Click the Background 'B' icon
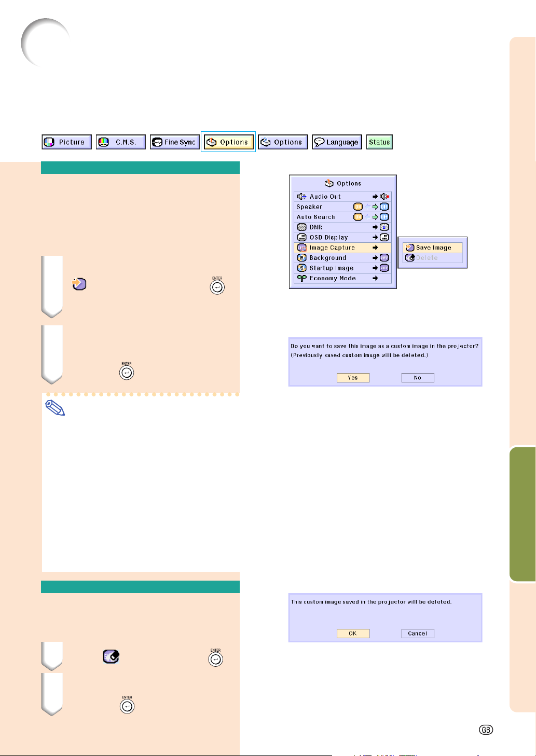Screen dimensions: 536x756 coord(301,258)
